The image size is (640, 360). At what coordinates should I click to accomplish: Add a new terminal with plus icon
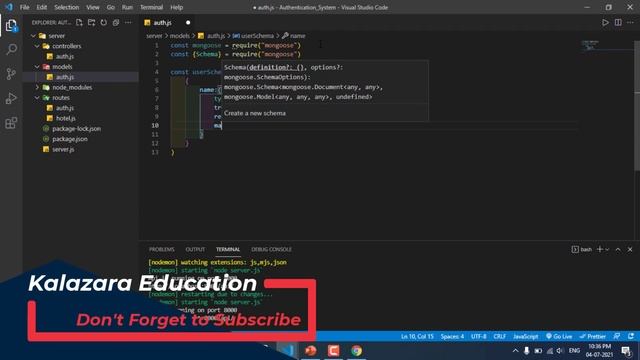(600, 249)
